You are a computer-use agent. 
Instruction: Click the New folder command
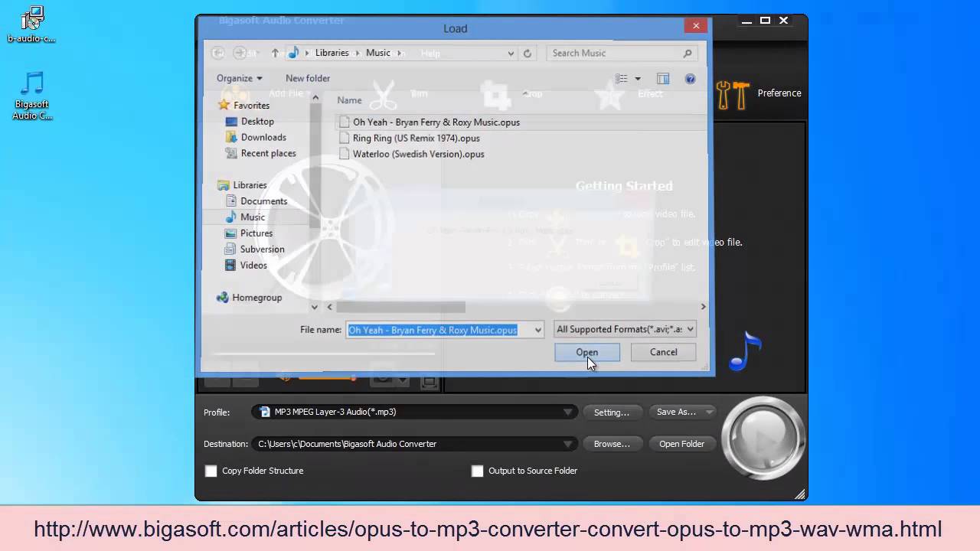coord(308,78)
